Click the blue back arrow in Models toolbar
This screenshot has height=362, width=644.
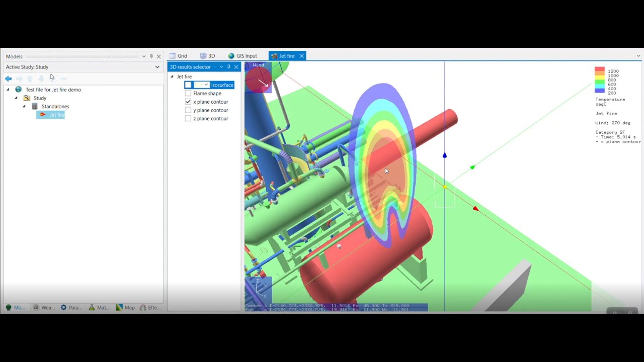click(x=8, y=78)
